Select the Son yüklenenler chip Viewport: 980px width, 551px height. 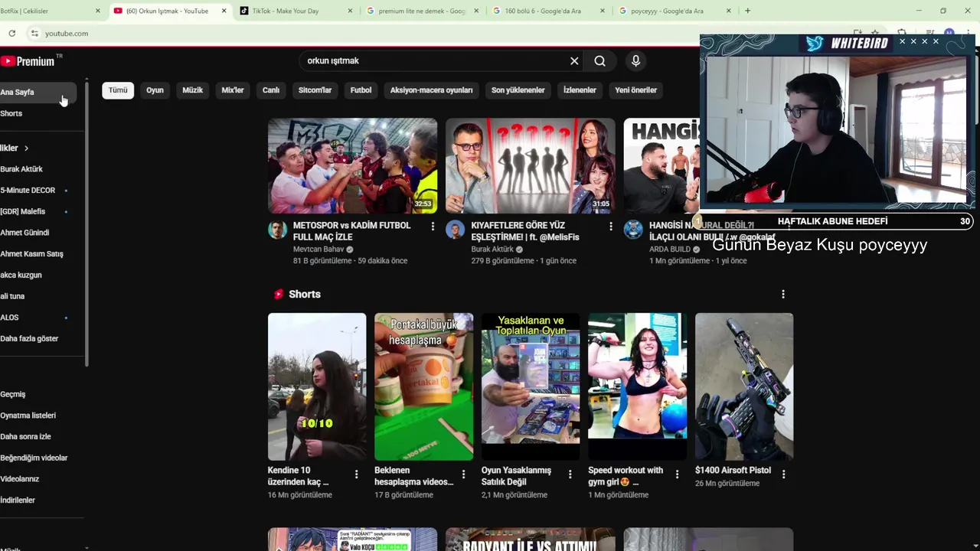518,90
